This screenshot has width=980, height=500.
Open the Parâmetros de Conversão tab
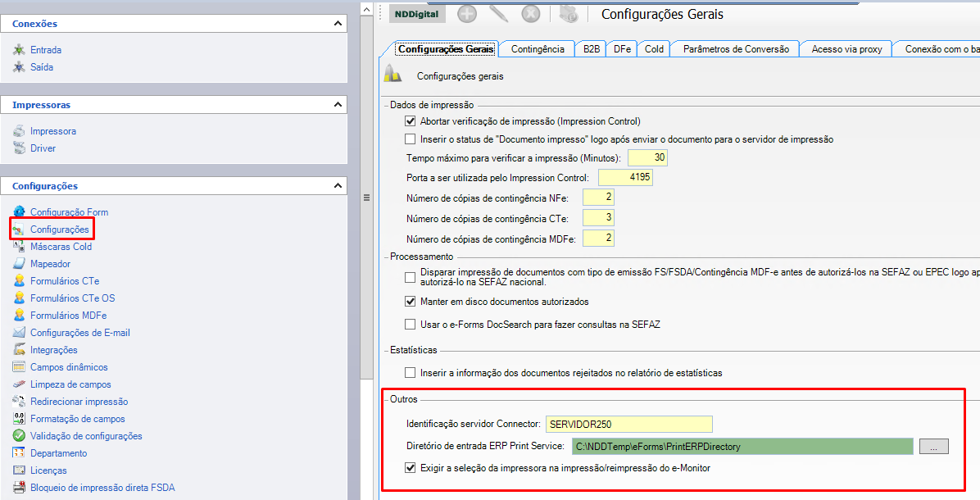[735, 49]
